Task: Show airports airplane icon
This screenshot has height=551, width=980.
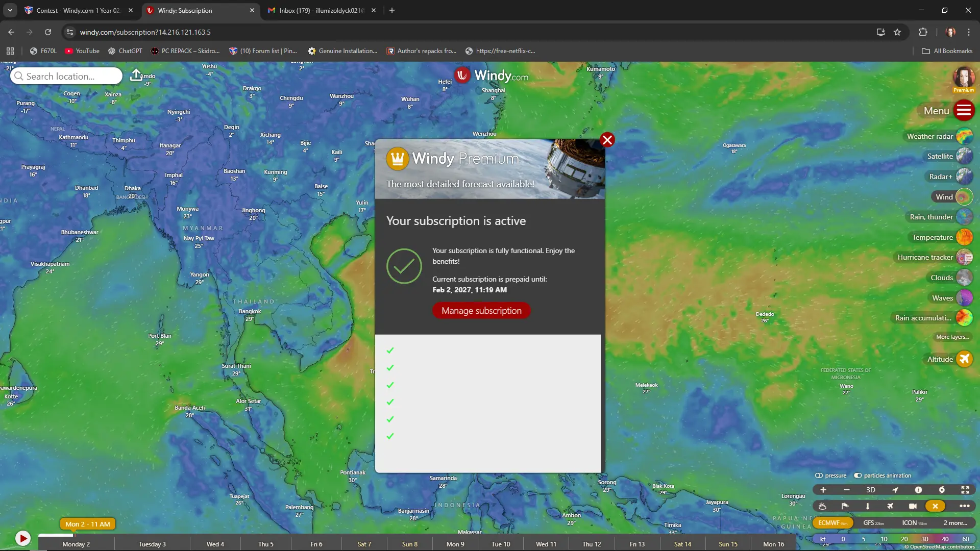Action: coord(890,506)
